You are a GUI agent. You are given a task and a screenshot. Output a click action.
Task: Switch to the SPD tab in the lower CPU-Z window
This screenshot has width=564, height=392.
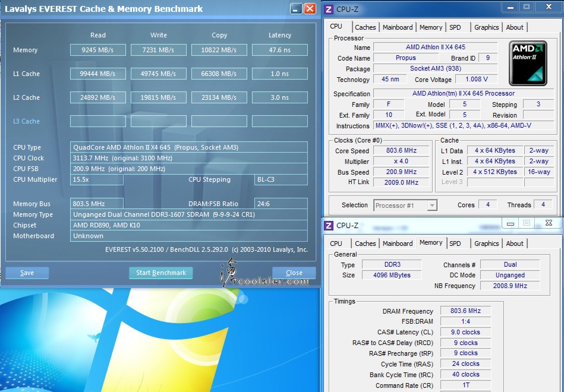(455, 244)
